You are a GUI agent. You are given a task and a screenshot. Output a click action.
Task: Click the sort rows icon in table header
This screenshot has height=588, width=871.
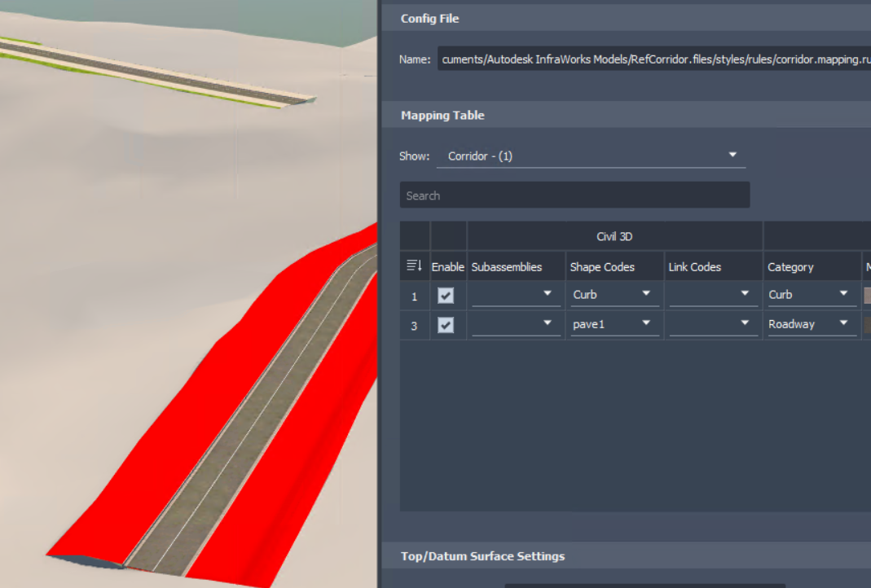tap(414, 266)
